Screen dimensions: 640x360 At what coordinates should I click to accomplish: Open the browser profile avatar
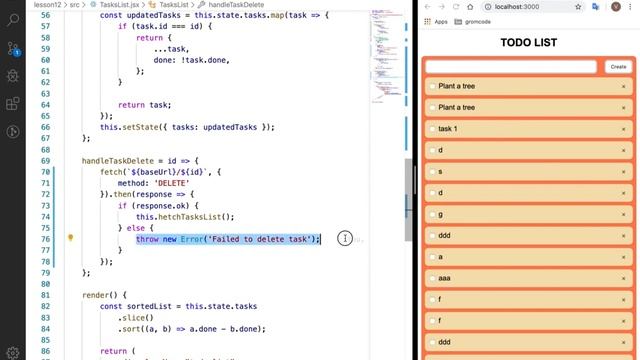coord(616,7)
